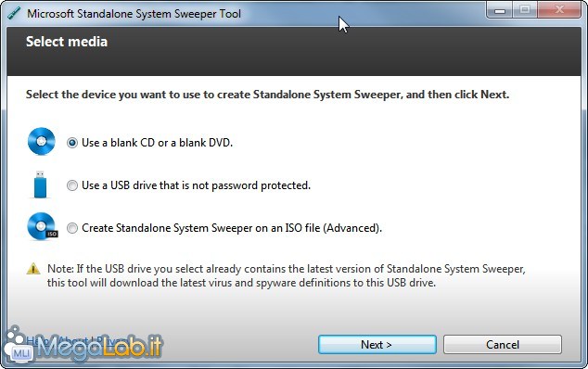Select the blank CD or DVD radio button
The image size is (588, 369).
coord(72,143)
